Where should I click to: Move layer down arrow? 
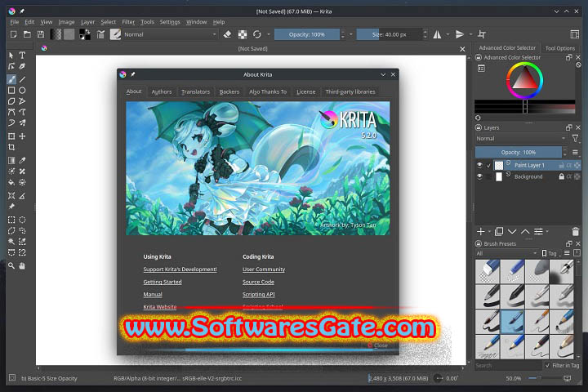coord(512,232)
